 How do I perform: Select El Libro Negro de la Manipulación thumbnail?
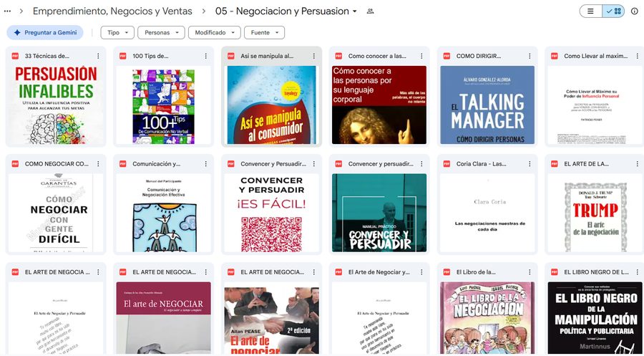595,317
